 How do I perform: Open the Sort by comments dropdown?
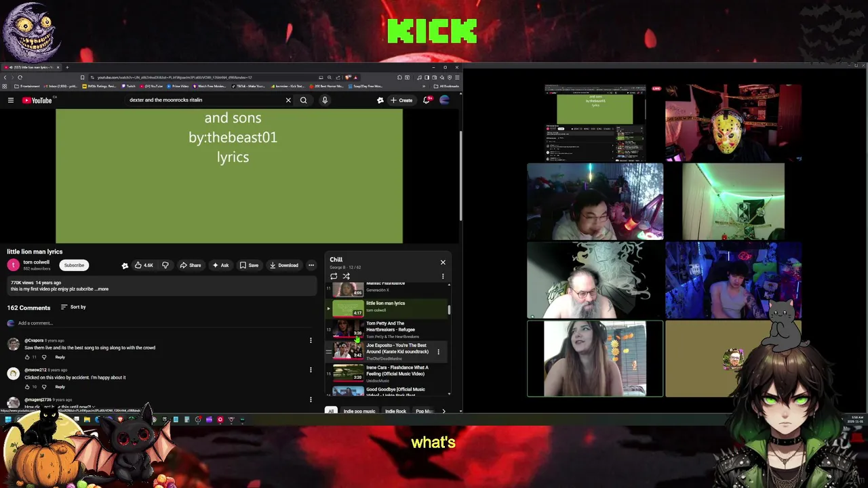[x=73, y=307]
